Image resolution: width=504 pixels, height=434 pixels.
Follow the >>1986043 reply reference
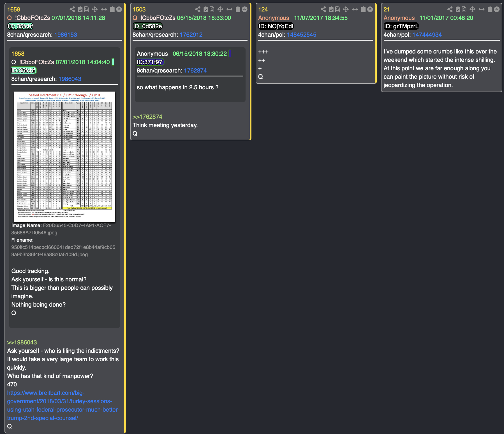22,342
